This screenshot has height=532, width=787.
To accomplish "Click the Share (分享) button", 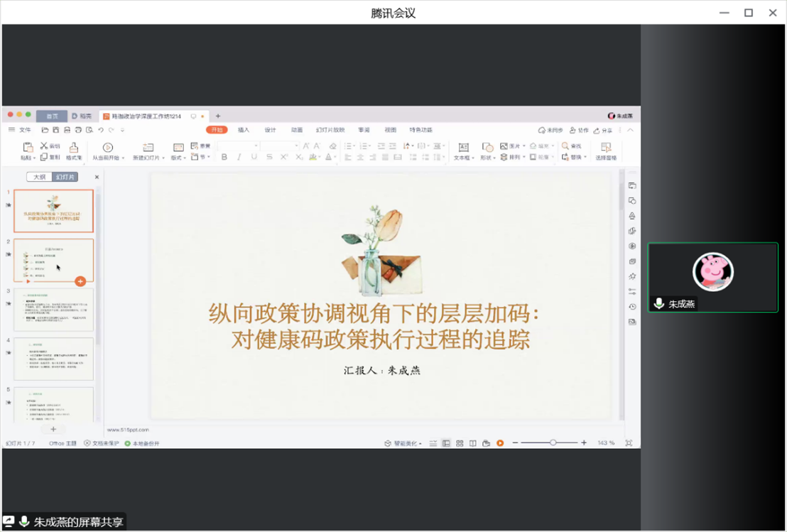I will 603,131.
